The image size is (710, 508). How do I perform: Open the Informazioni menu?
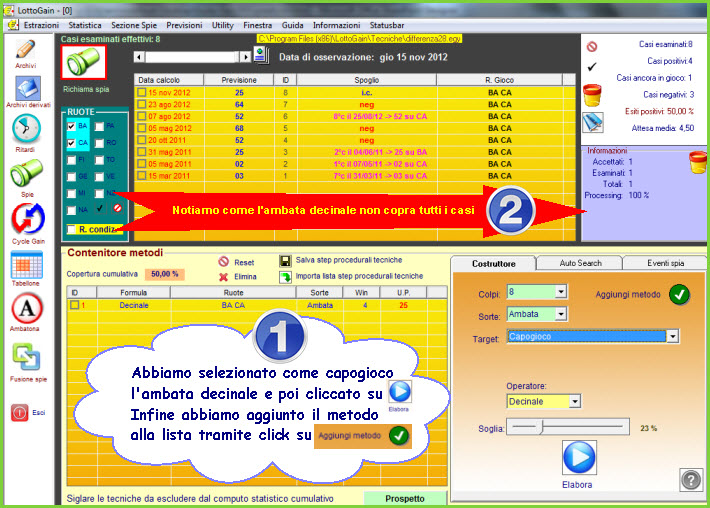336,25
